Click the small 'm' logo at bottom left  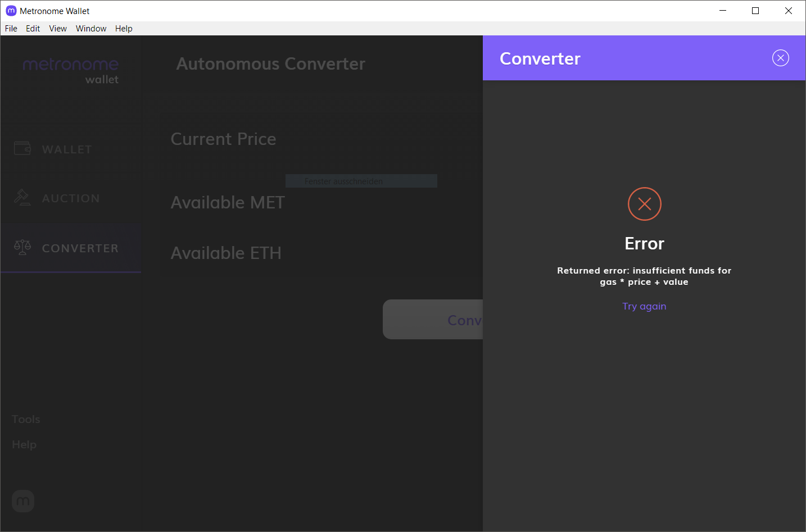click(22, 501)
